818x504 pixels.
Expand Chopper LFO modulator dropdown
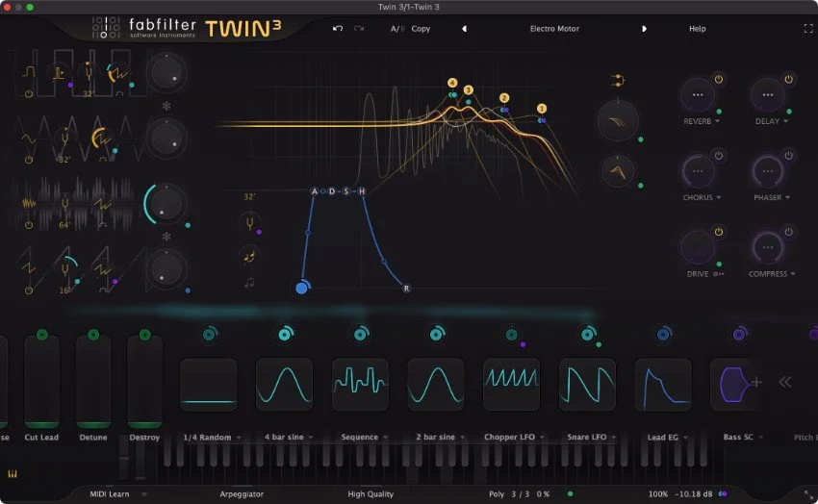pyautogui.click(x=542, y=438)
